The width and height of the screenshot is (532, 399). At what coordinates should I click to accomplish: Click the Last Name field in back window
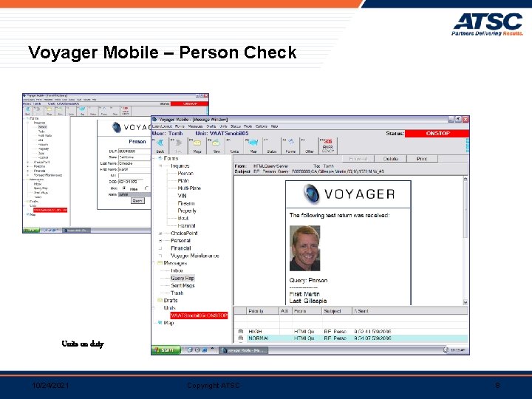pos(134,163)
